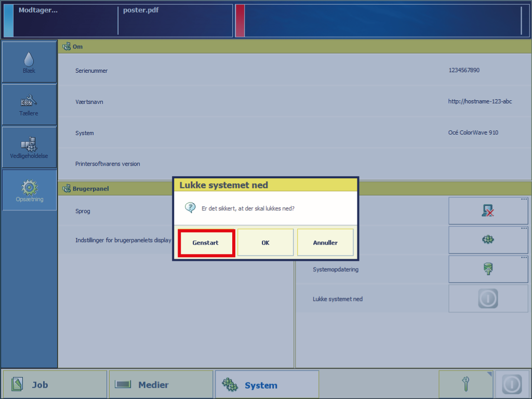The image size is (532, 399).
Task: Select the Printersoftwarens version row
Action: (x=295, y=164)
